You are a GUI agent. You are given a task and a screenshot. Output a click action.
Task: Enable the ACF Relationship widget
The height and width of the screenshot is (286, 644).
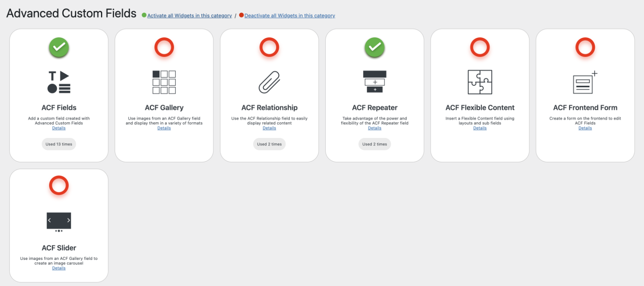[269, 47]
